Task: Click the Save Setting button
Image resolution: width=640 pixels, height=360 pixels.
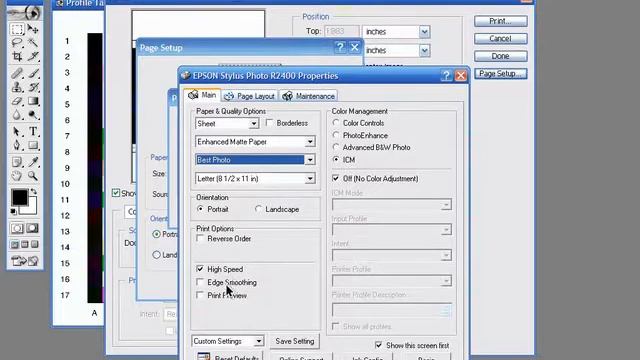Action: tap(295, 341)
